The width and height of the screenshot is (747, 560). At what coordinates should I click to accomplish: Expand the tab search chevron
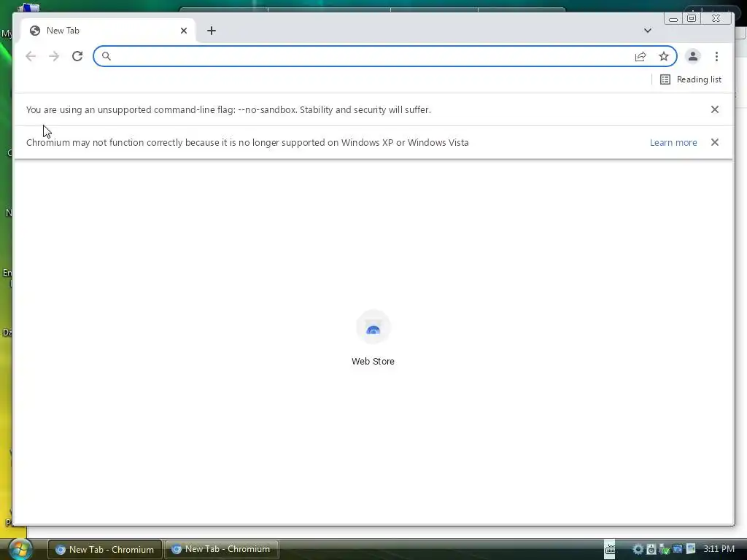(648, 31)
